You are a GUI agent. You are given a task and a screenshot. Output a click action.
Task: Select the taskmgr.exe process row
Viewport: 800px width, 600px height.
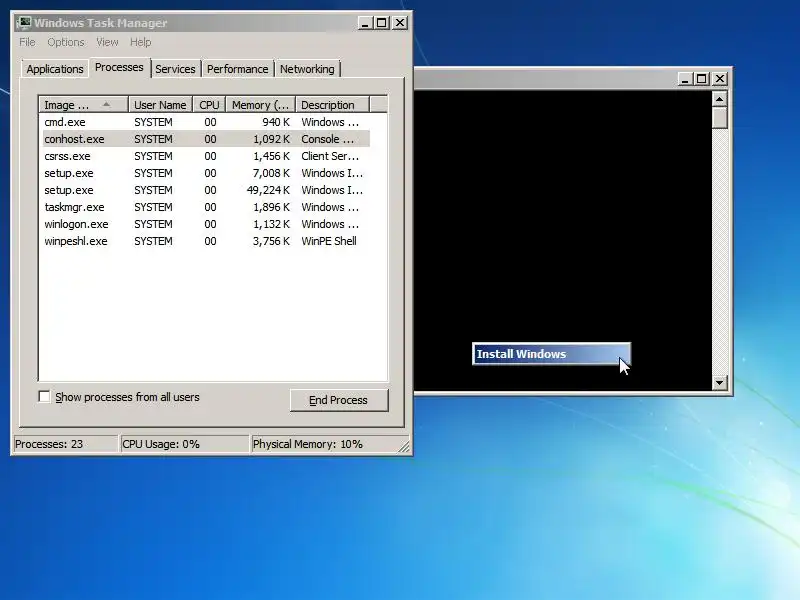tap(206, 207)
